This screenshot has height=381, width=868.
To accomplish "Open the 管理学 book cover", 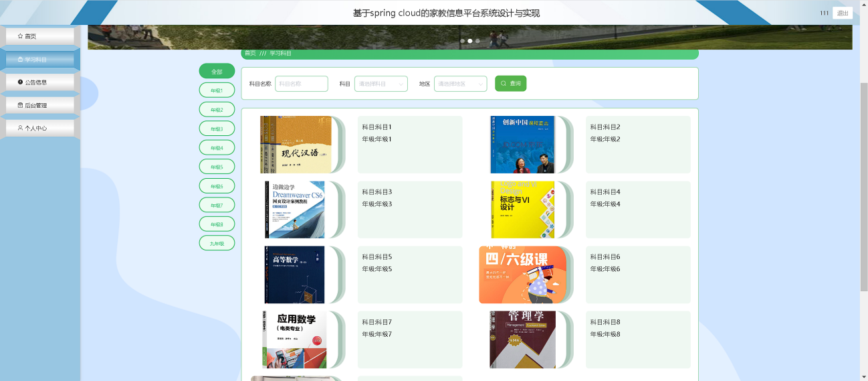I will (x=523, y=339).
